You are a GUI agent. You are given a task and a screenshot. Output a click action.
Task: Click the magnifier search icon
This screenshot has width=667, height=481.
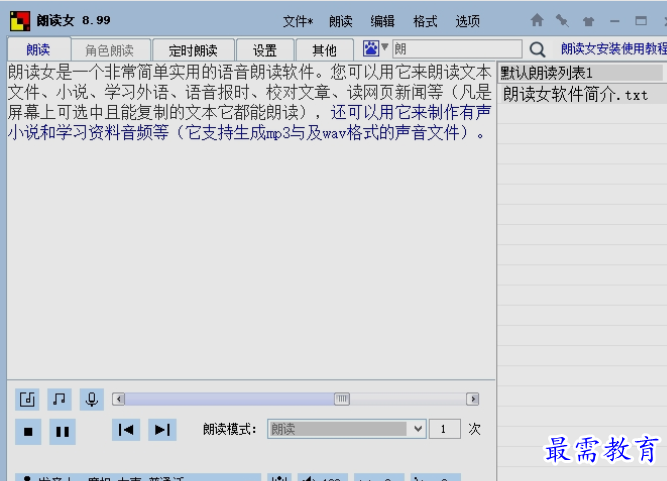pyautogui.click(x=537, y=50)
